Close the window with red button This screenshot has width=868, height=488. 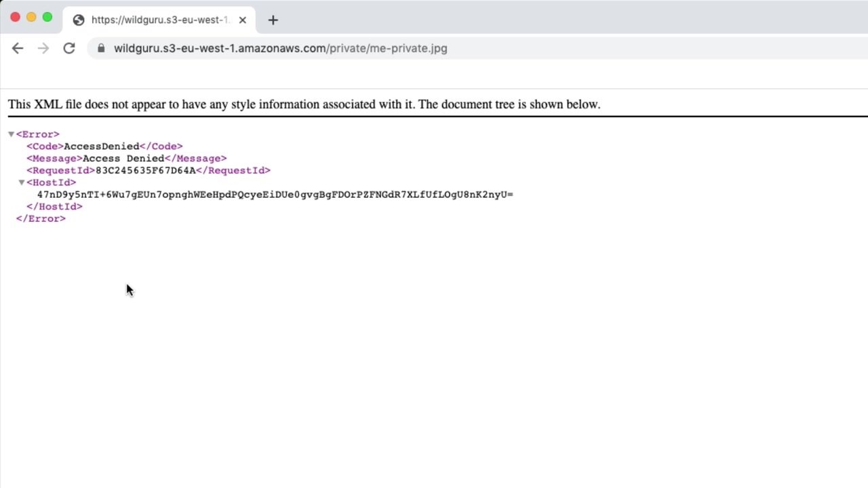[x=15, y=17]
